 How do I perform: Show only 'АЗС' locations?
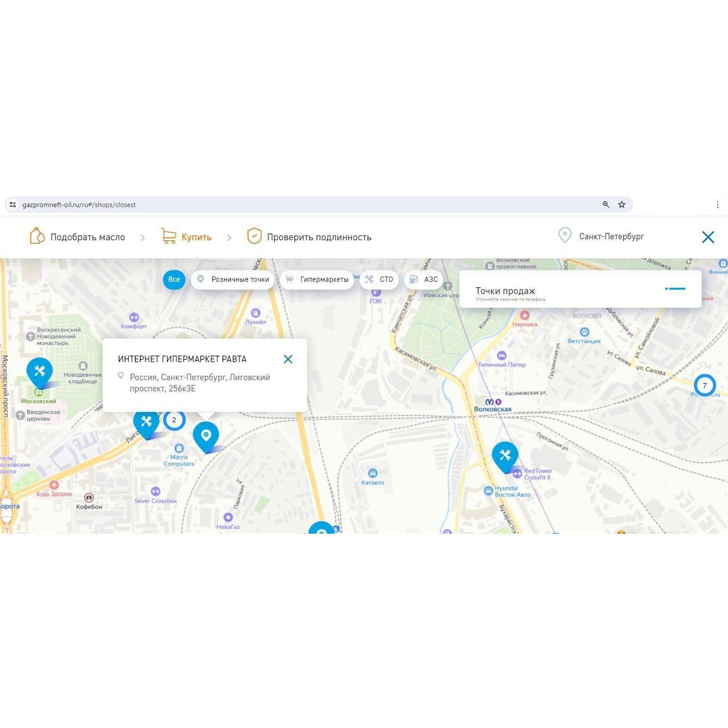pos(424,279)
